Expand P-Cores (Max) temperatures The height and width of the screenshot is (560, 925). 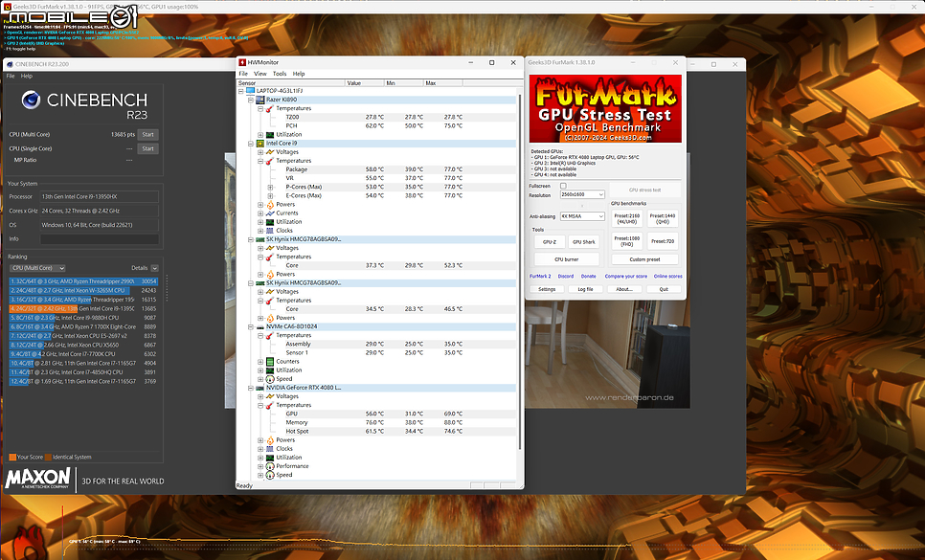(x=270, y=187)
